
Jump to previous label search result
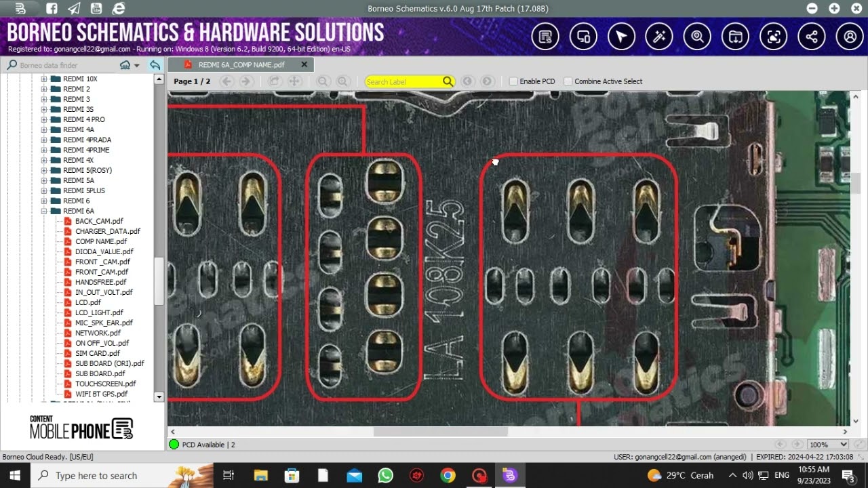tap(467, 81)
